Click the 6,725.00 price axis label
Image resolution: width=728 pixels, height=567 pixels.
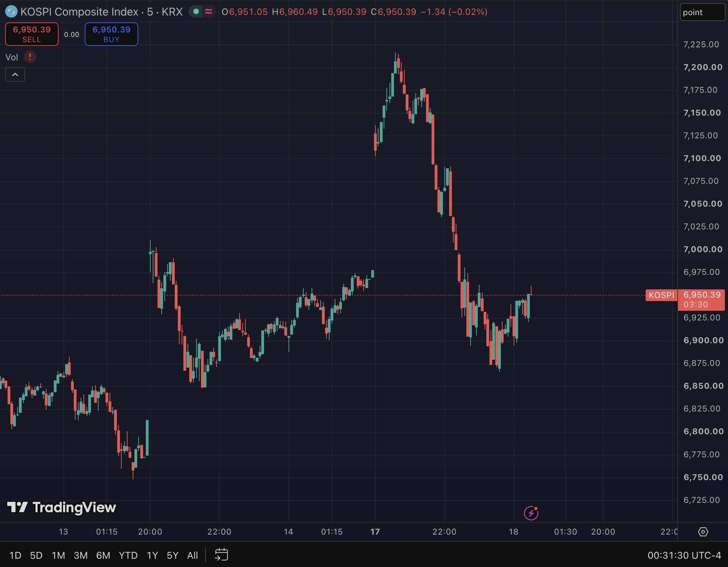pos(701,500)
